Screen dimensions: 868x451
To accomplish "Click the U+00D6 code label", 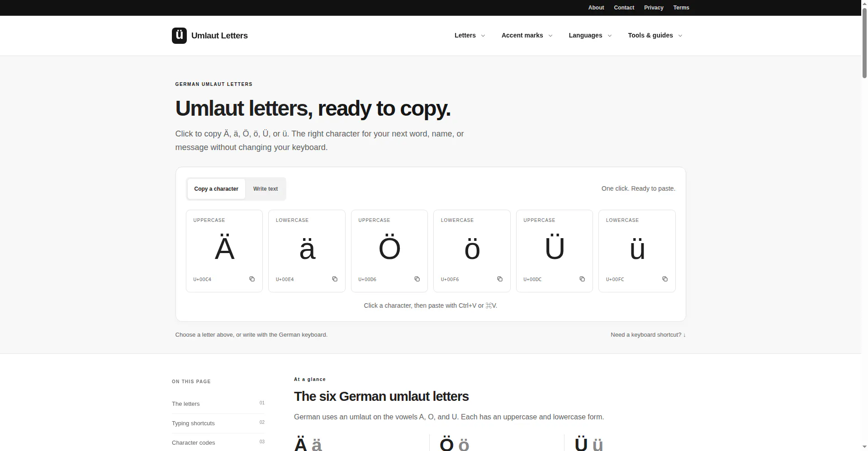I will 367,279.
